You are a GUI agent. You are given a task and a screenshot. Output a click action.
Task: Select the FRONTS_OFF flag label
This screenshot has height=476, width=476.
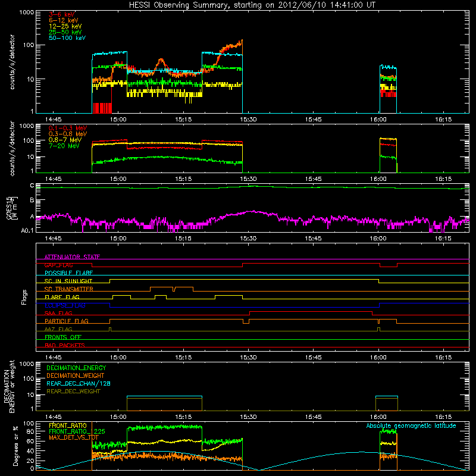point(63,337)
